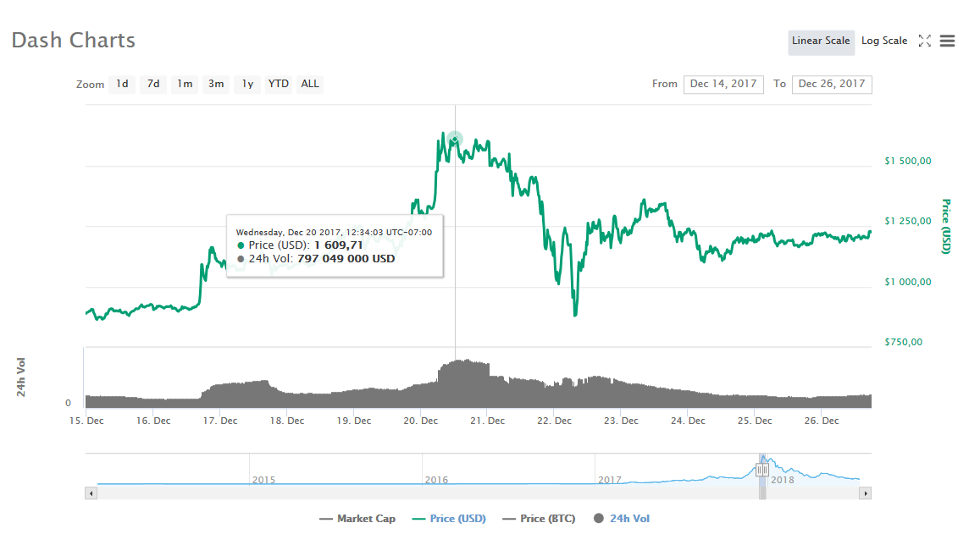Click the 20. Dec axis label

421,421
